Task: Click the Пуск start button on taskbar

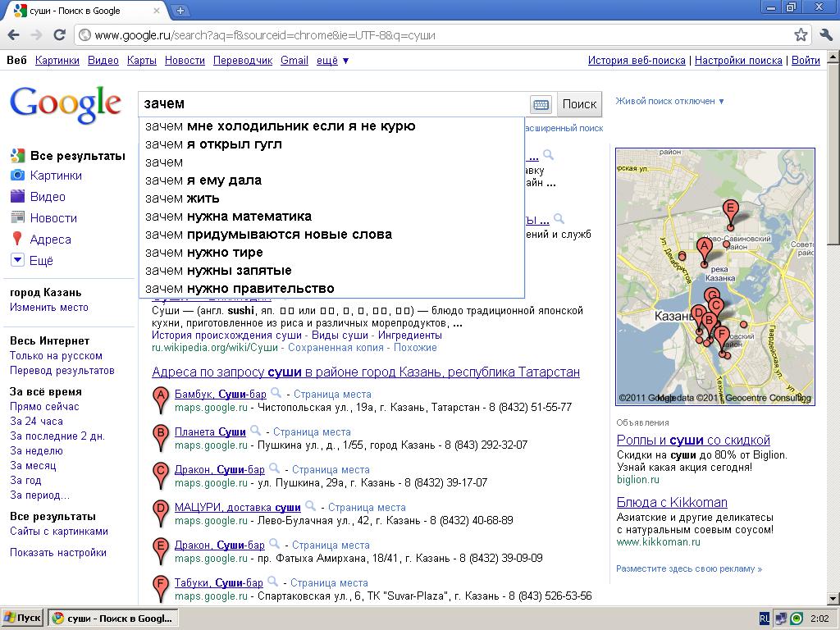Action: [22, 619]
